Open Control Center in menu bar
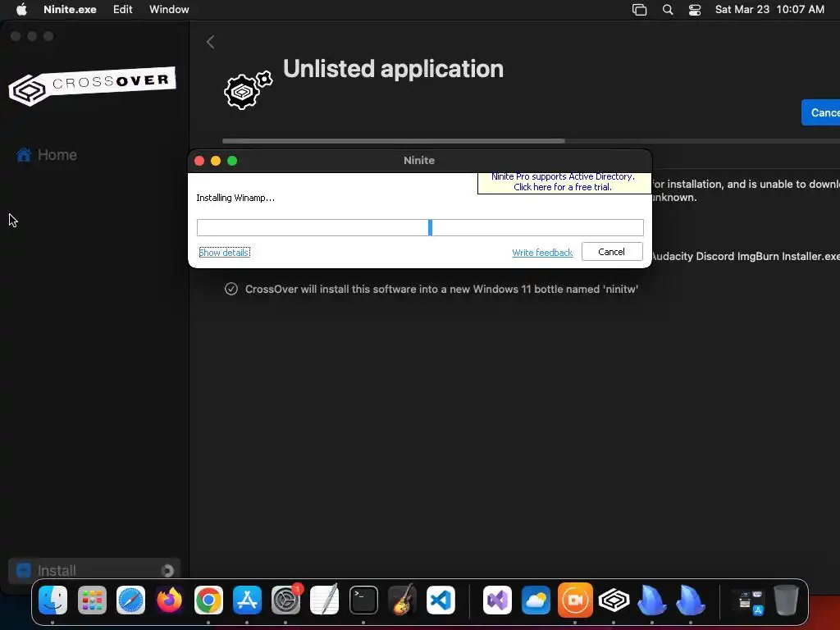This screenshot has height=630, width=840. click(695, 10)
